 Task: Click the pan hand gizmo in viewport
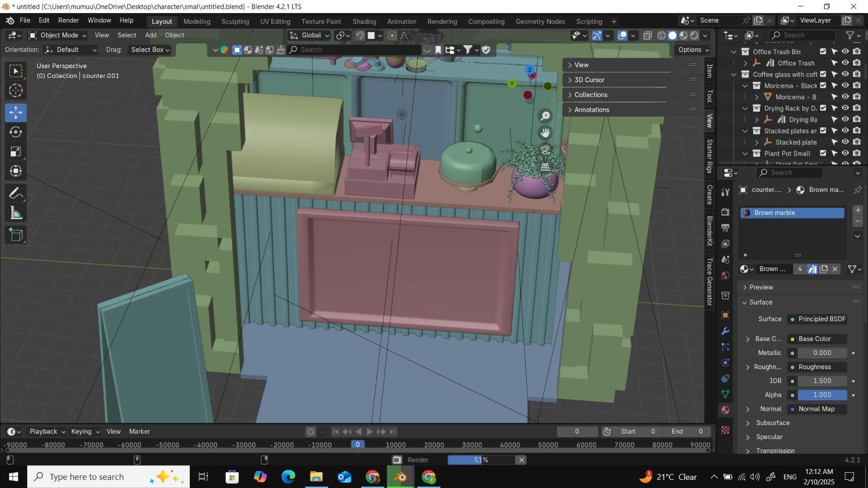[x=545, y=133]
